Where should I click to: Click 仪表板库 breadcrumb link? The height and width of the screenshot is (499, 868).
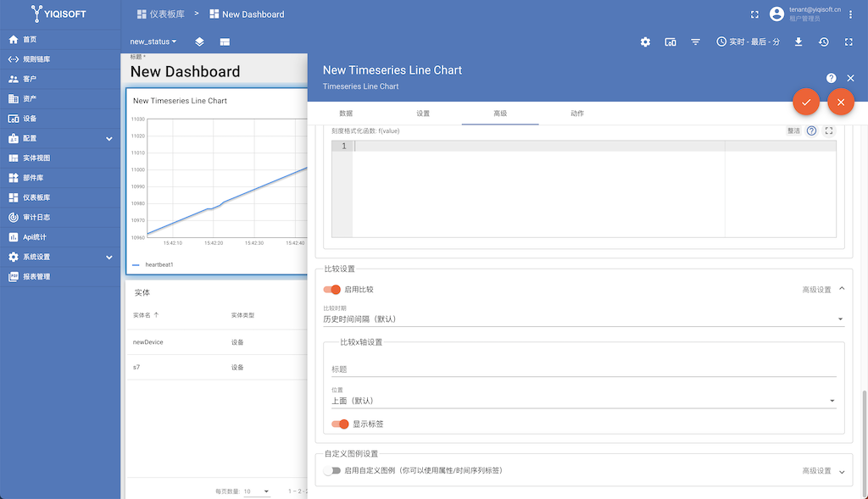[x=161, y=14]
